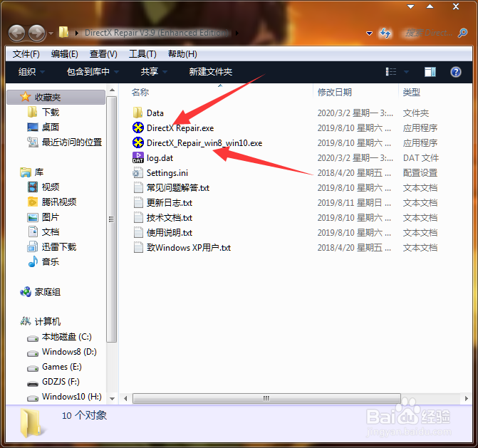
Task: Click the horizontal scrollbar thumb in file list
Action: [266, 398]
